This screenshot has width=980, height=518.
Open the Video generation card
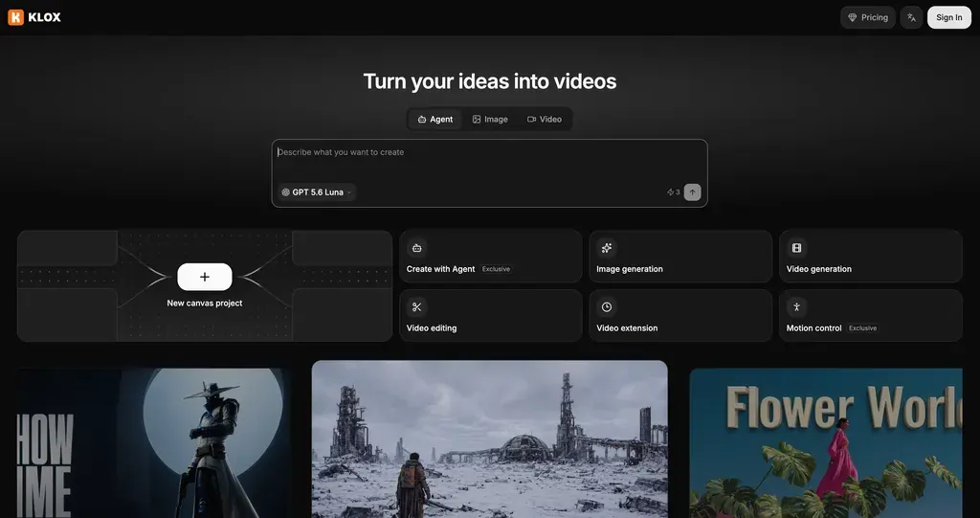(x=870, y=257)
